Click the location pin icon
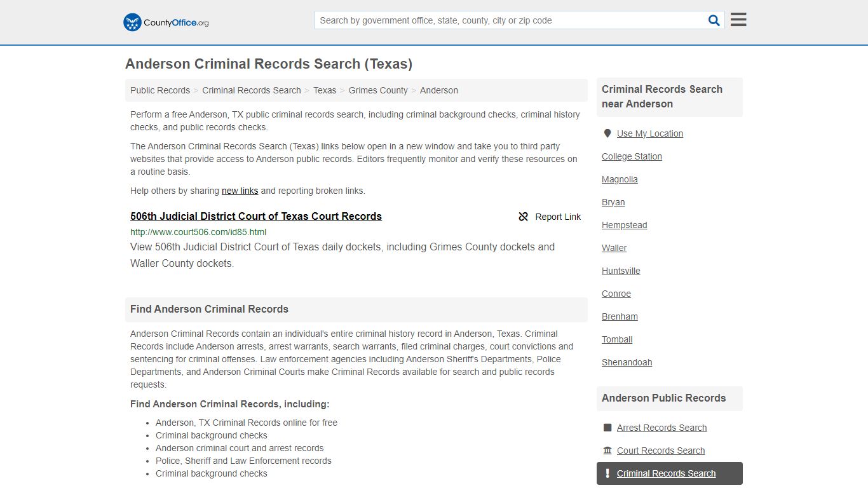868x488 pixels. coord(607,133)
